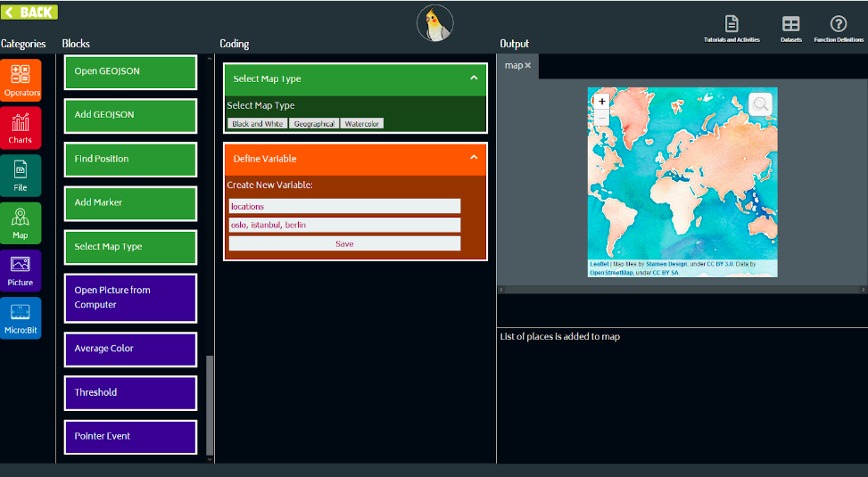Viewport: 868px width, 477px height.
Task: Select the Map category icon
Action: [x=21, y=223]
